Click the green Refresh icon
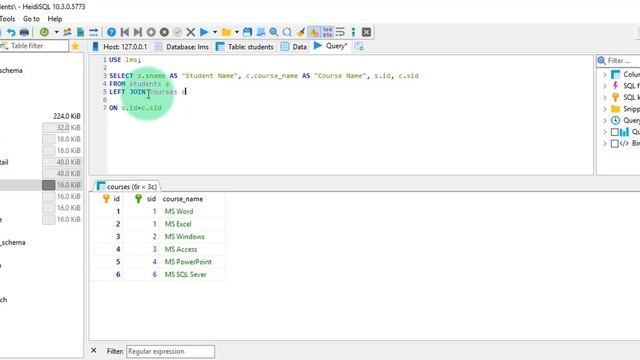Image resolution: width=640 pixels, height=360 pixels. click(x=44, y=32)
